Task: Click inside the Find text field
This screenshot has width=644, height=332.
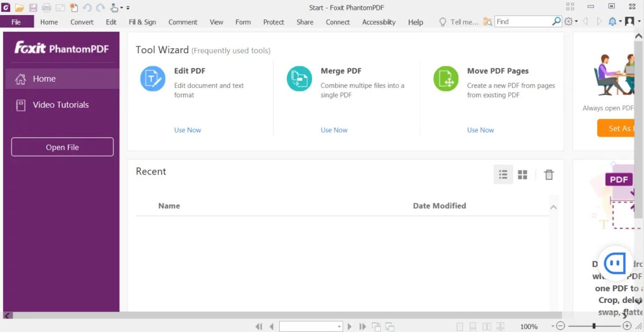Action: [522, 22]
